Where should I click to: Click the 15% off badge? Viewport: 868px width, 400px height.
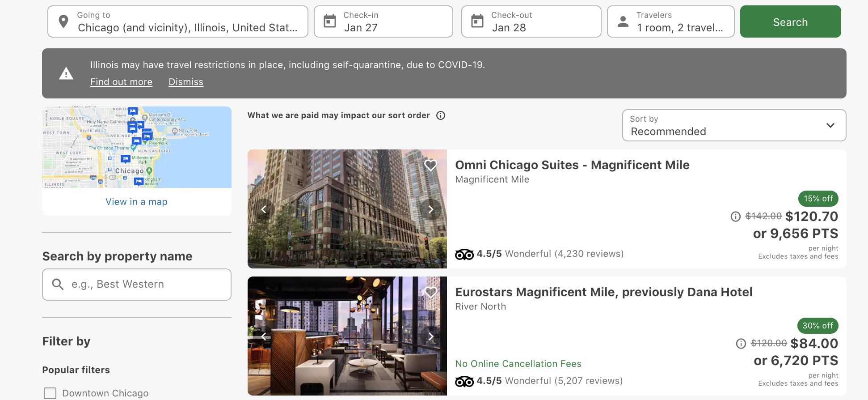tap(818, 199)
